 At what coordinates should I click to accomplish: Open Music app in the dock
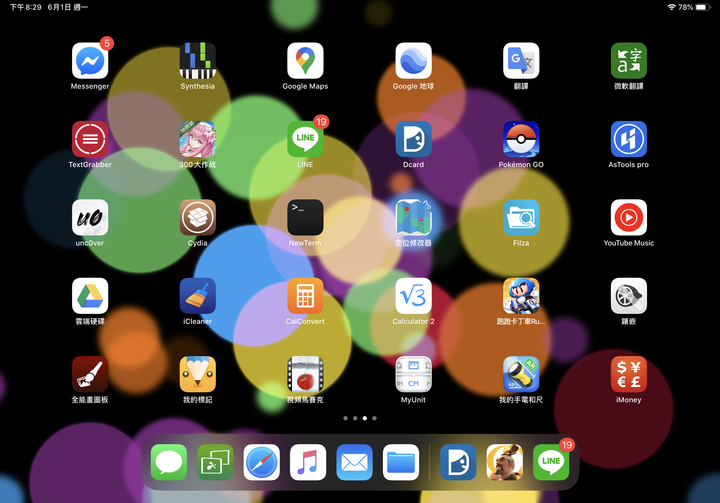(308, 462)
